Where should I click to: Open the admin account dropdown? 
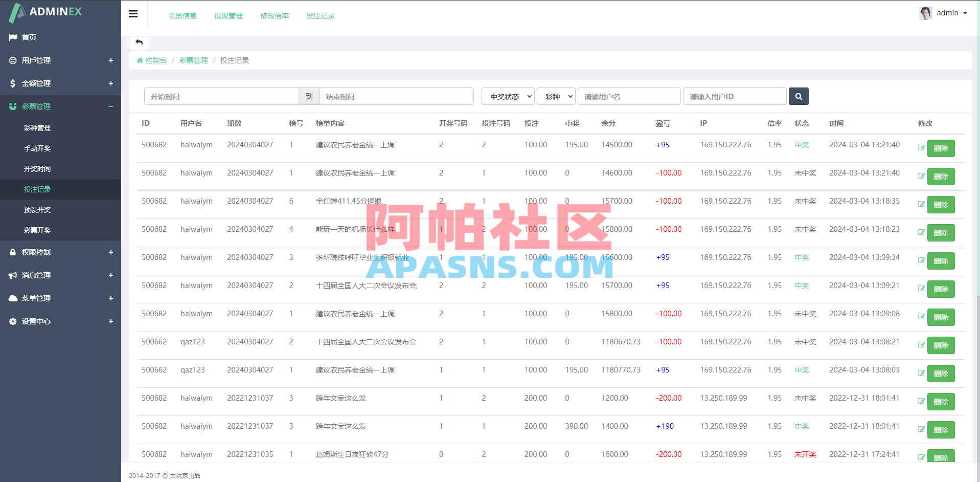tap(948, 13)
